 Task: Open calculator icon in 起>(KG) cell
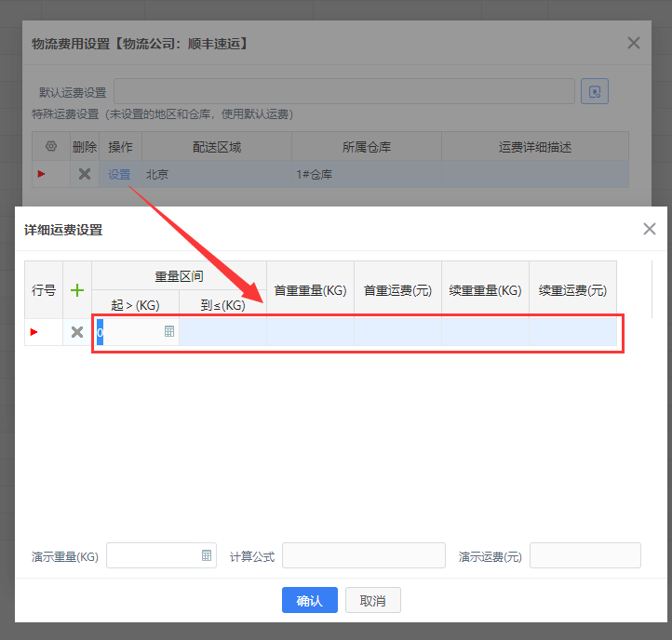tap(169, 331)
